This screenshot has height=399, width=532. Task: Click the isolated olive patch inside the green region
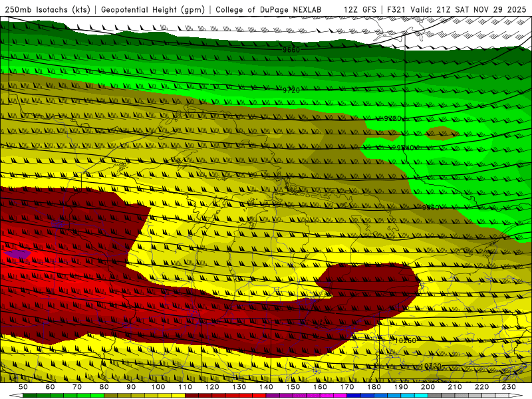[x=442, y=133]
